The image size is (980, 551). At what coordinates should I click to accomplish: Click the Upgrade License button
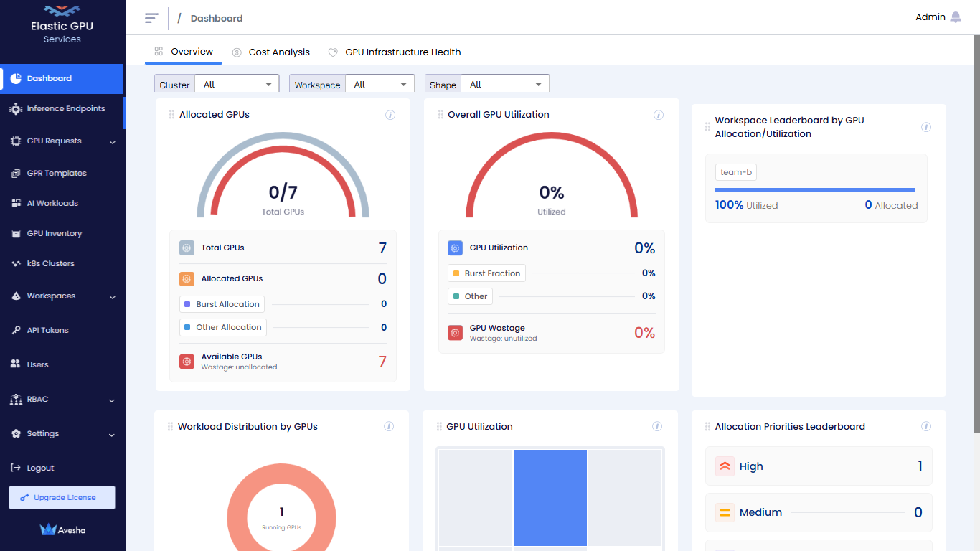point(62,498)
